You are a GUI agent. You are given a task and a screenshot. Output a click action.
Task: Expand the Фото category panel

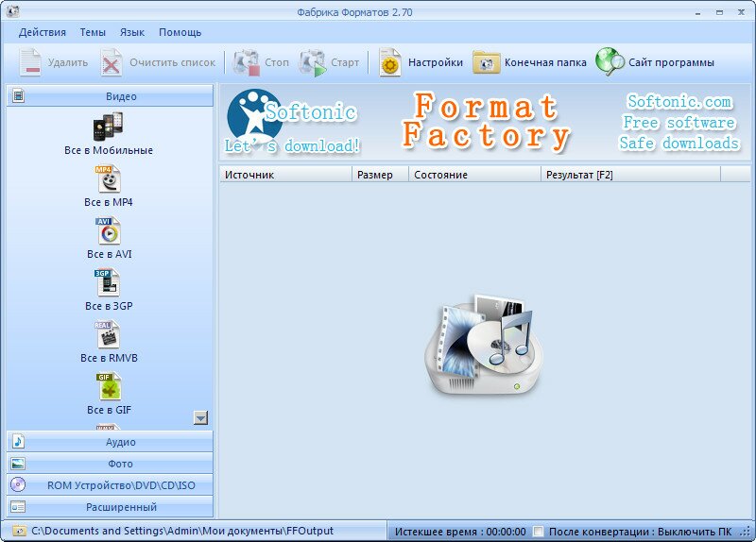tap(110, 464)
